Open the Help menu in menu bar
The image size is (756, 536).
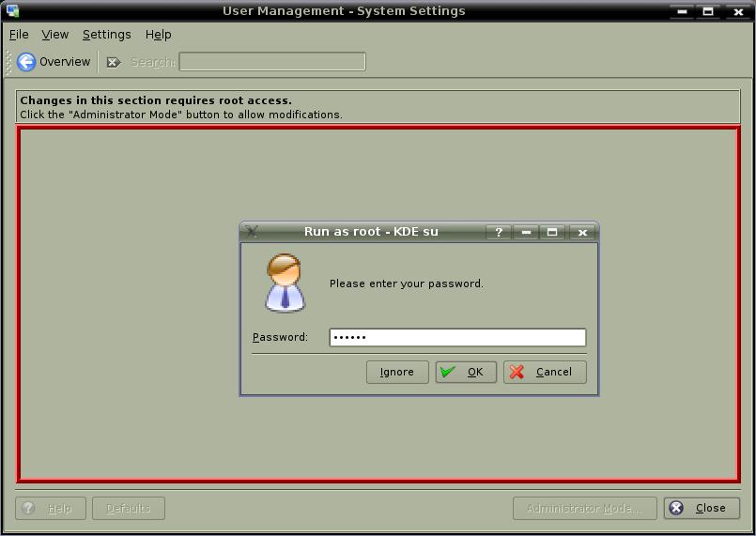click(x=158, y=35)
